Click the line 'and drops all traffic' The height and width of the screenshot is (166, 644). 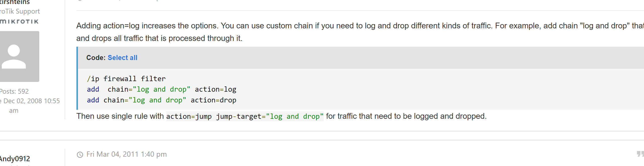[159, 38]
